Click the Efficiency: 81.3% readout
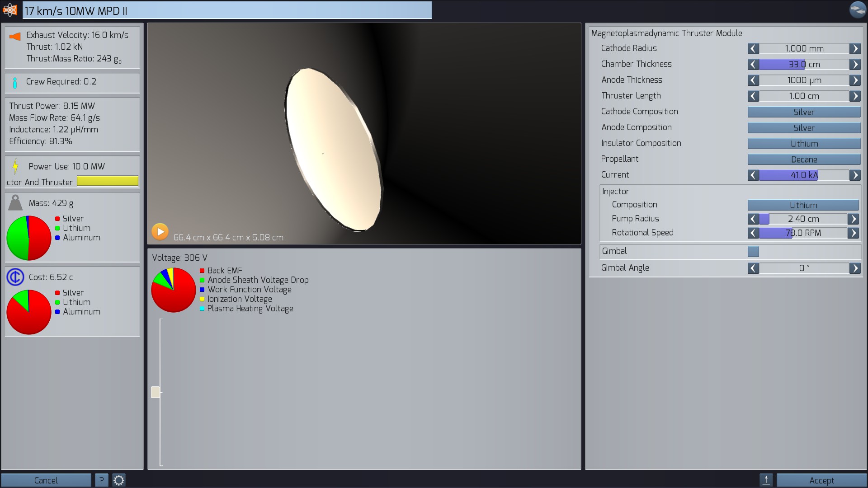 (41, 141)
